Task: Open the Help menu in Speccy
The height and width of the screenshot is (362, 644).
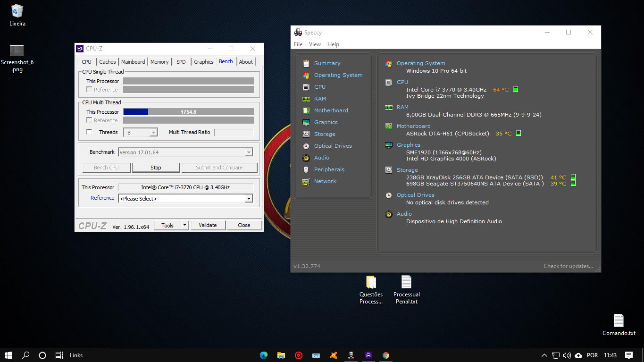Action: 333,44
